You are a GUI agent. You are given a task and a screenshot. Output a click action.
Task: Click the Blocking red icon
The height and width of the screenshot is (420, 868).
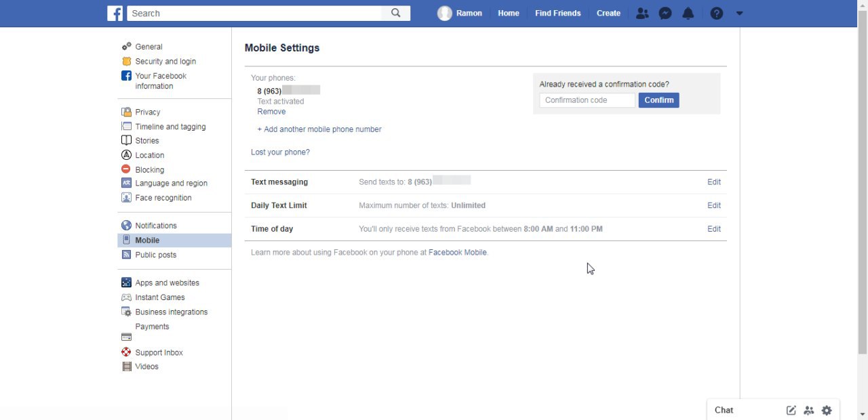pos(126,169)
